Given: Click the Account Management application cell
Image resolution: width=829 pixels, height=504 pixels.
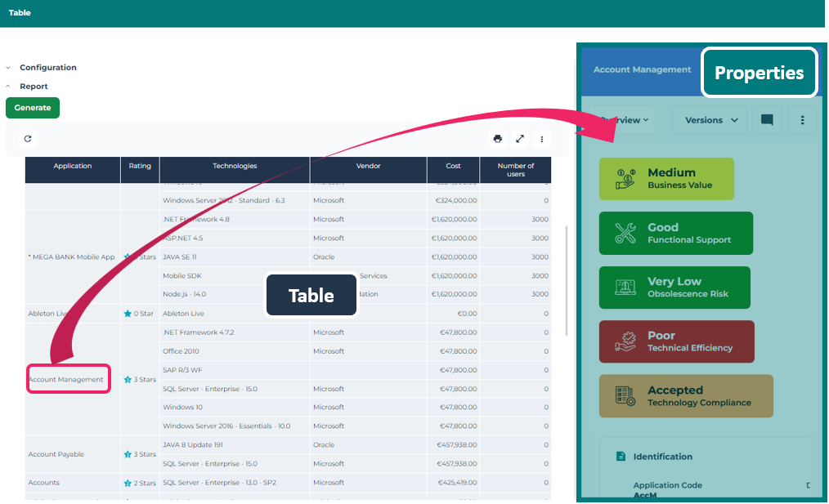Looking at the screenshot, I should (x=67, y=379).
